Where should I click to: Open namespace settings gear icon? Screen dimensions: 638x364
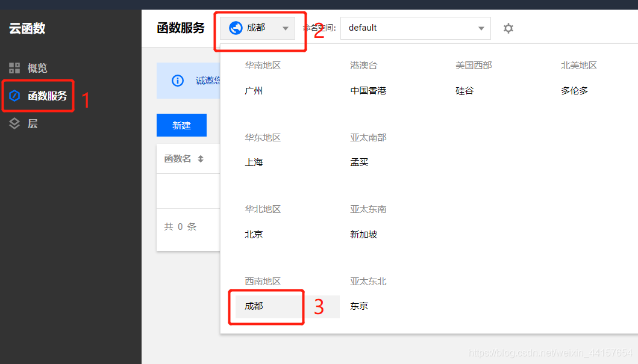(x=508, y=28)
